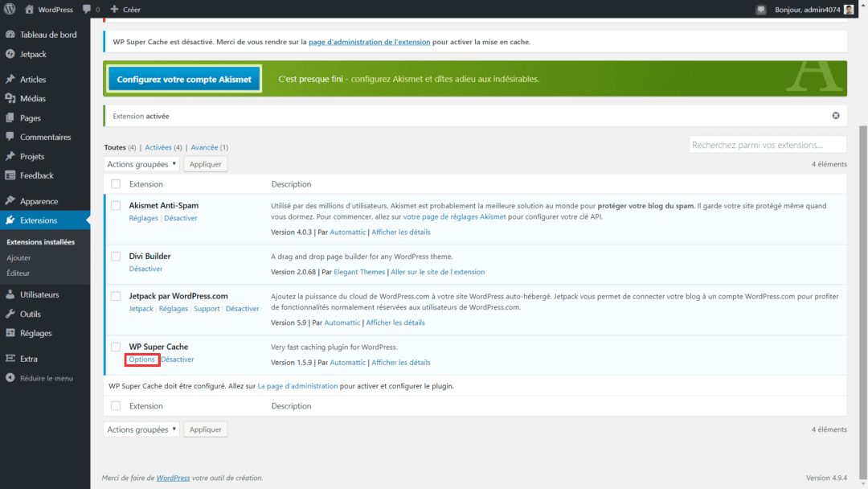Click Désactiver under WP Super Cache
This screenshot has width=868, height=489.
(178, 360)
